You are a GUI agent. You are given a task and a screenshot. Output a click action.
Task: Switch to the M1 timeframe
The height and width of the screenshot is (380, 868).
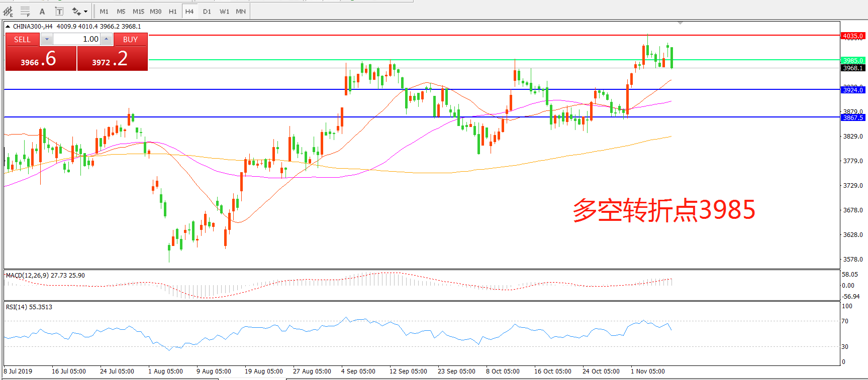pos(104,11)
